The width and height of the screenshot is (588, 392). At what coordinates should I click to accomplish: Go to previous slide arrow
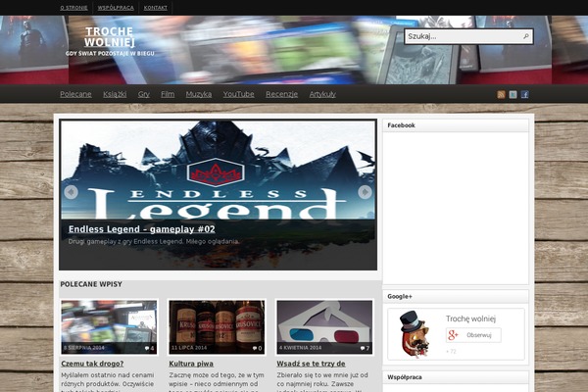[71, 192]
